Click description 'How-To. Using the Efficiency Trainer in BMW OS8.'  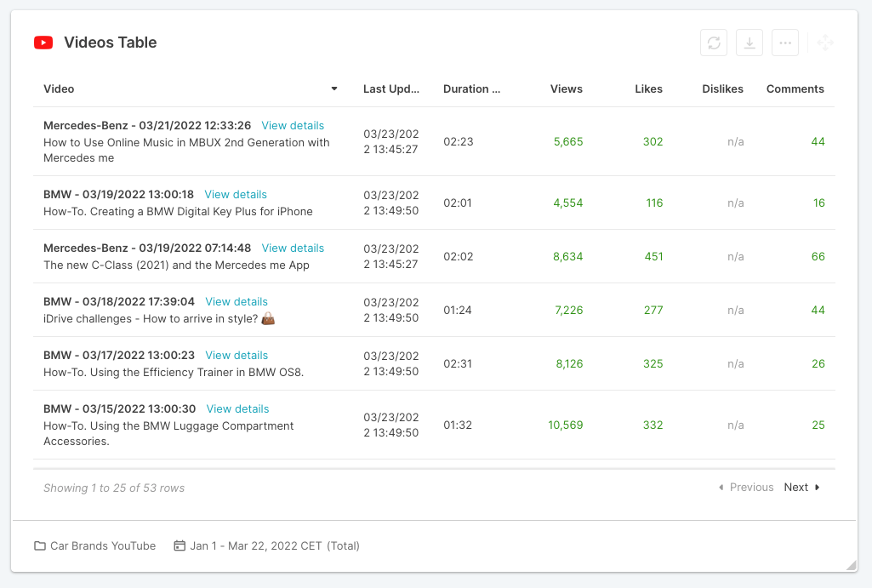tap(174, 373)
